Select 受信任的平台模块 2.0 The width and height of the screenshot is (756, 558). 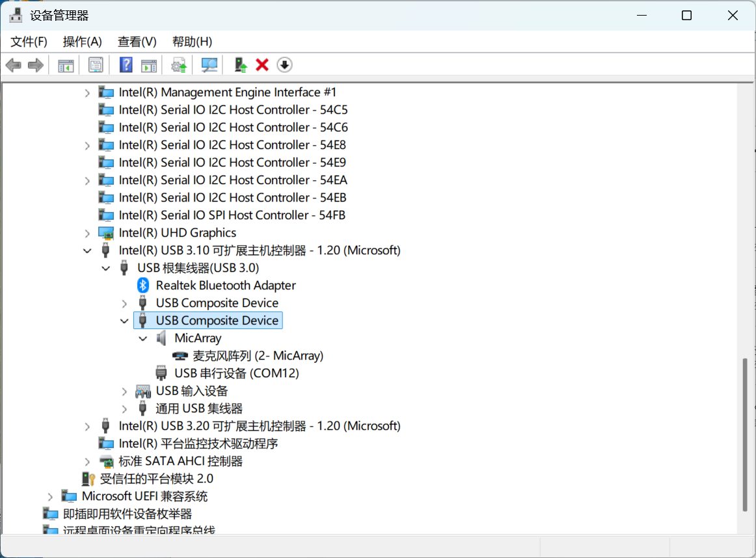(x=156, y=479)
